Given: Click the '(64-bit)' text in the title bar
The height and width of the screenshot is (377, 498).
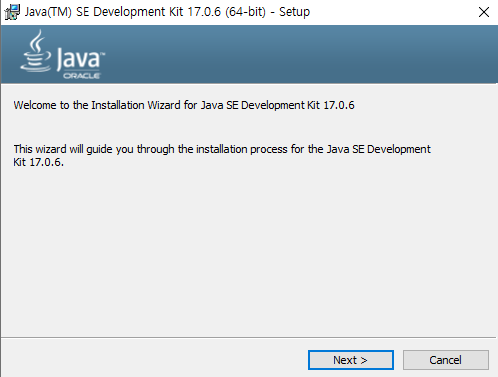Looking at the screenshot, I should [246, 12].
